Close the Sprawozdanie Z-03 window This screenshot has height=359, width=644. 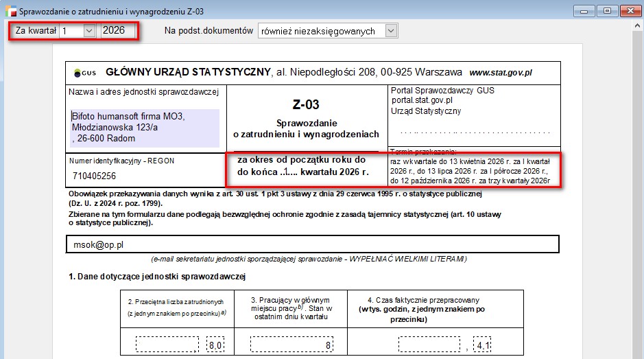coord(630,11)
